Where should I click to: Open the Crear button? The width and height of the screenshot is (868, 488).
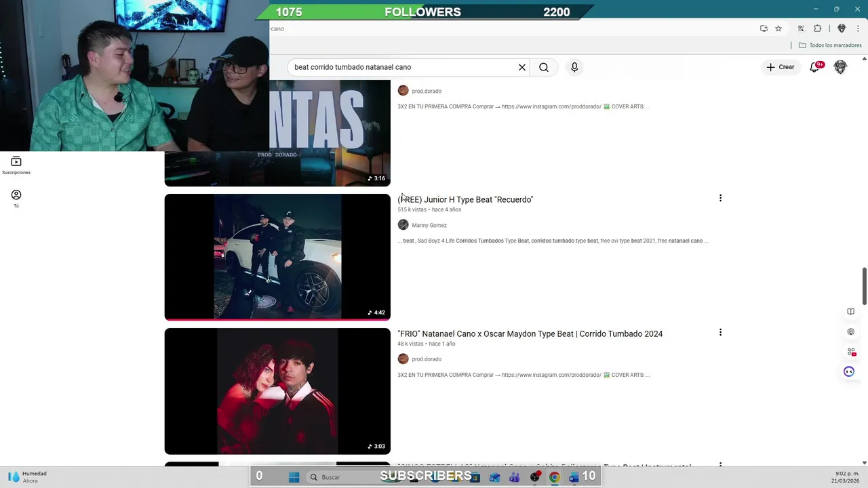pos(781,67)
